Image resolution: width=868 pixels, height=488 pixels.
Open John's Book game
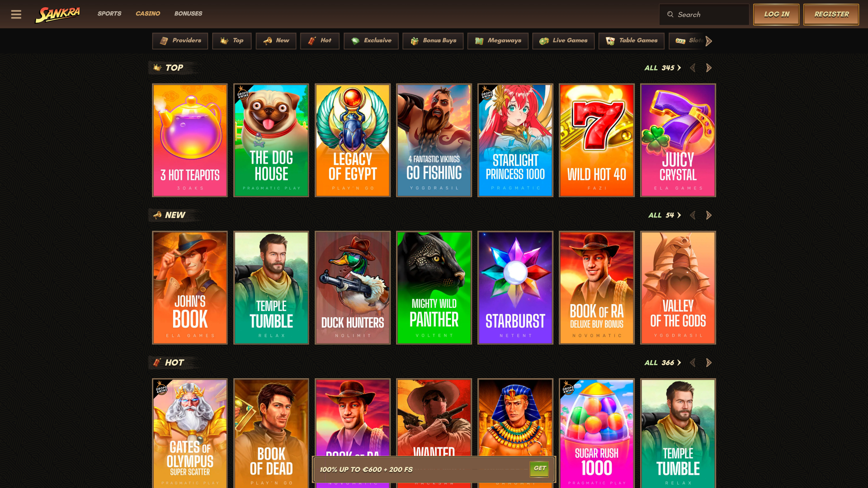[190, 288]
